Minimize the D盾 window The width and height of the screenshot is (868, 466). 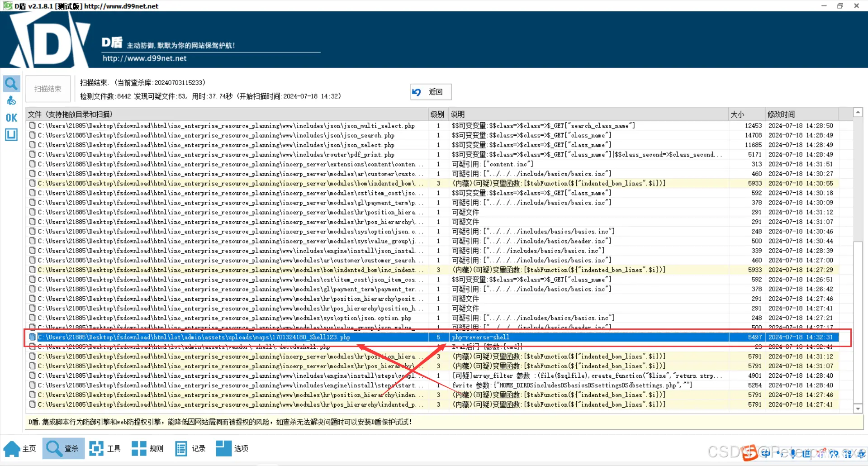tap(824, 5)
